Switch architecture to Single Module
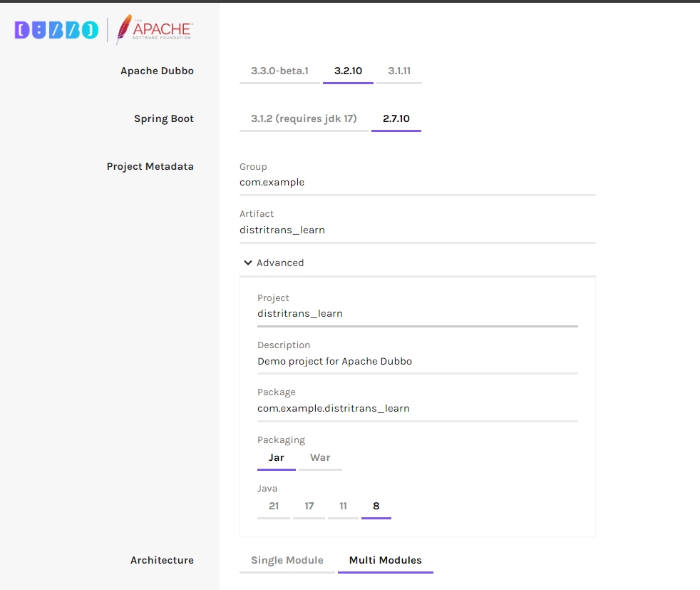The image size is (700, 590). [x=287, y=561]
